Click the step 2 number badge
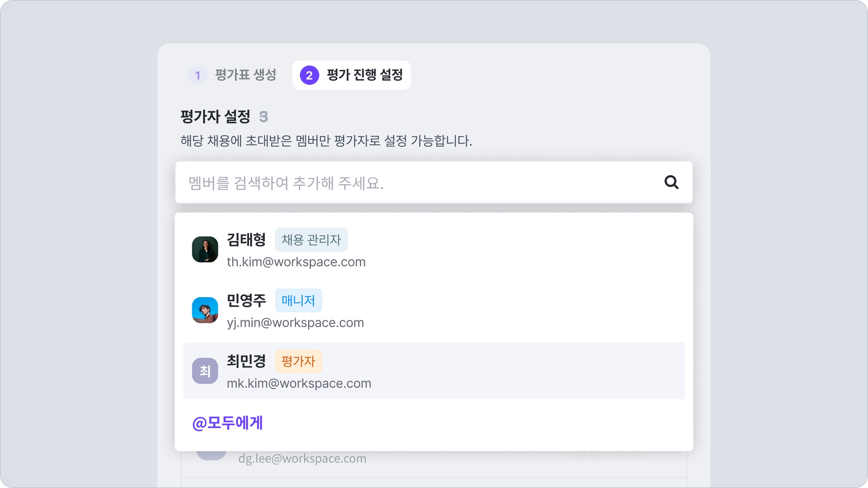Viewport: 868px width, 488px height. (309, 75)
